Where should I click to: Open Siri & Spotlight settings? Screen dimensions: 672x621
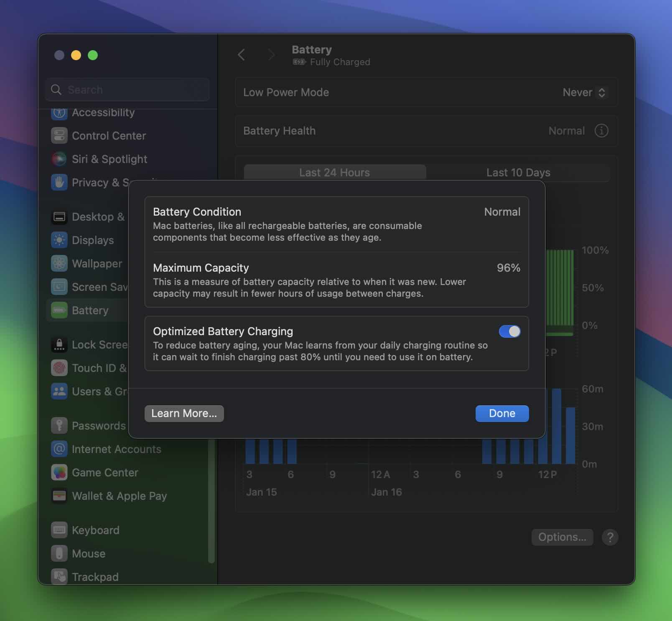(59, 159)
